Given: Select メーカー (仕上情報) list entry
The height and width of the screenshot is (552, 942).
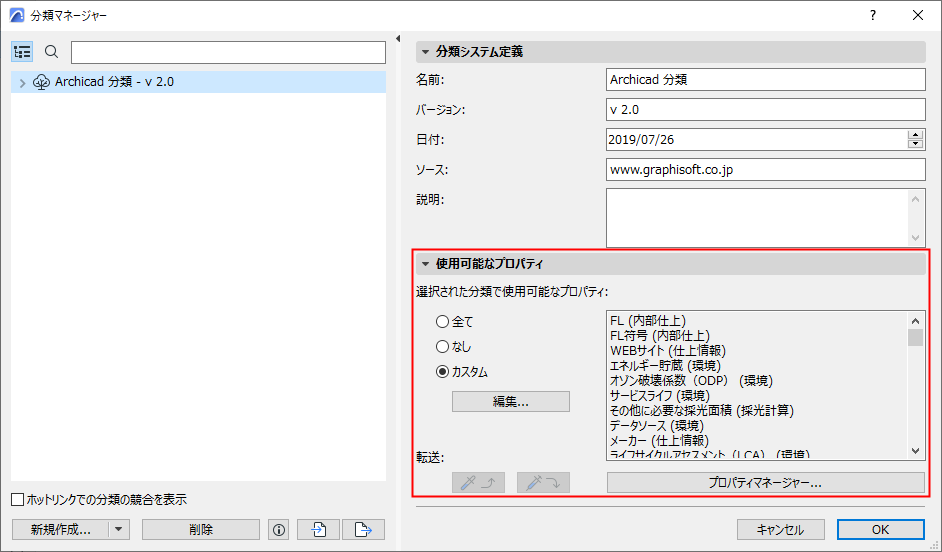Looking at the screenshot, I should tap(659, 441).
